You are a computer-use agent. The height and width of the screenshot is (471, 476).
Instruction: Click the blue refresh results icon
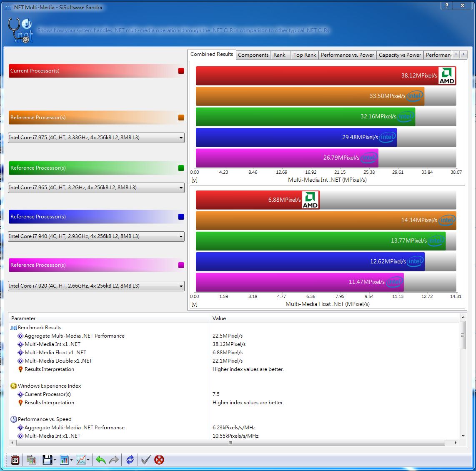(x=130, y=460)
